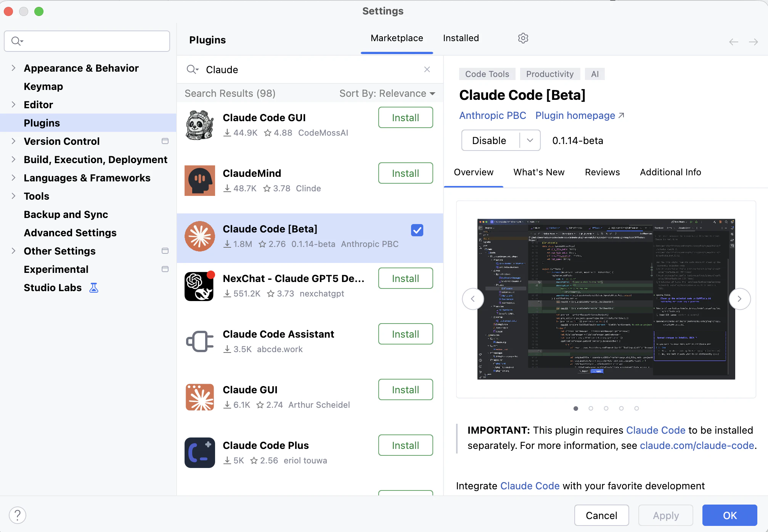This screenshot has width=768, height=532.
Task: Focus the settings search field
Action: point(87,41)
